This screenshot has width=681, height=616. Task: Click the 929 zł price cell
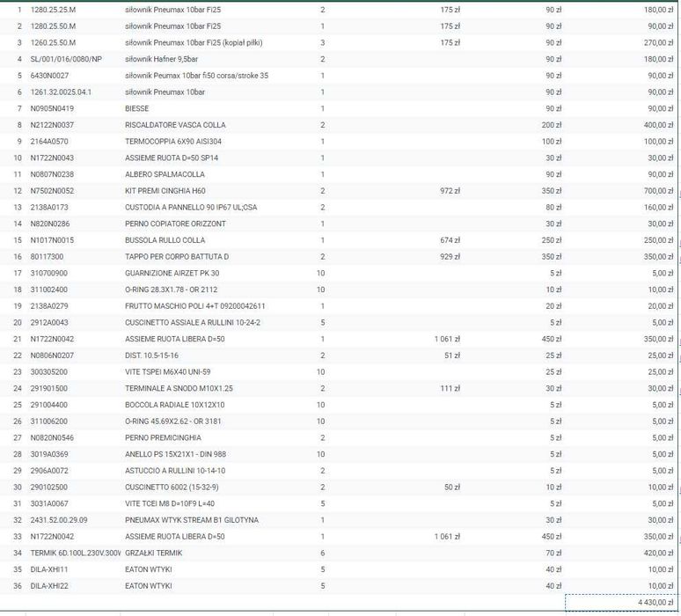(x=450, y=257)
